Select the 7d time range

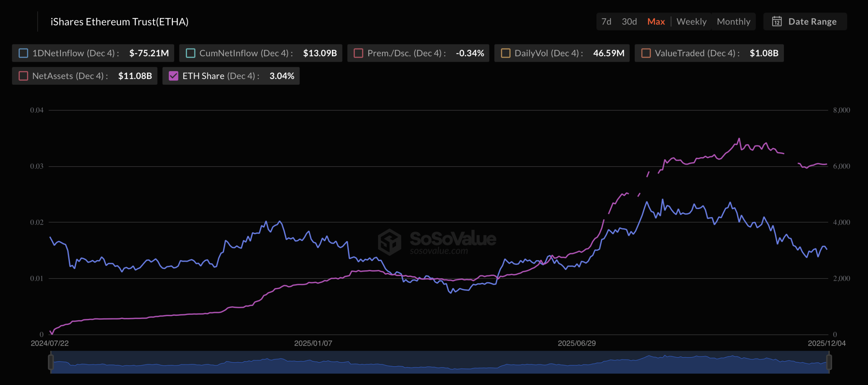606,21
